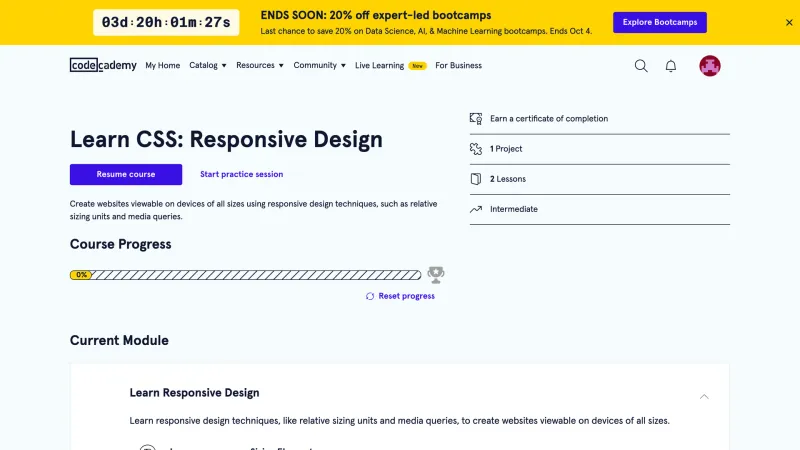Click the course progress bar

[245, 275]
